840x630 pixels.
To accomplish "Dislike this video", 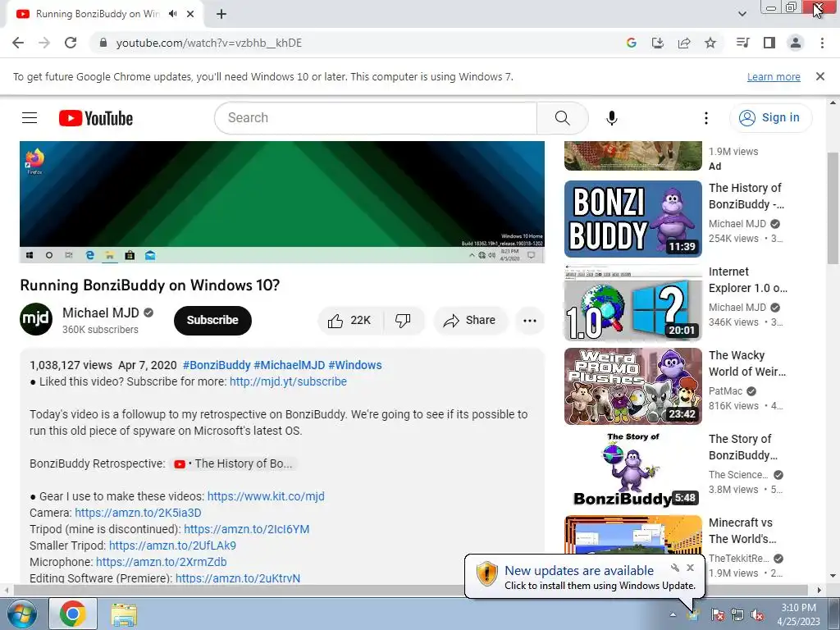I will click(403, 321).
